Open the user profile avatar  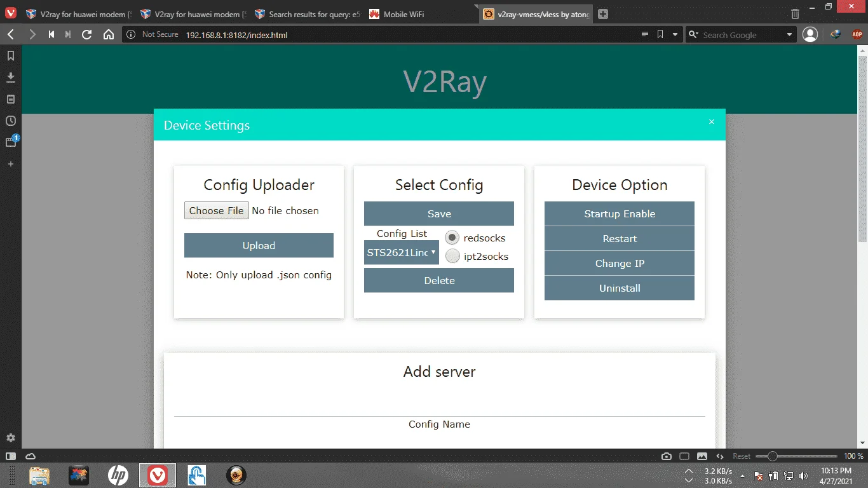(810, 35)
